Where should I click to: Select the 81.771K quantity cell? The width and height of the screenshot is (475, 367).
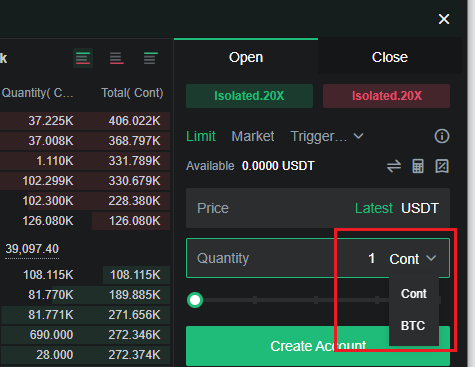pos(51,315)
